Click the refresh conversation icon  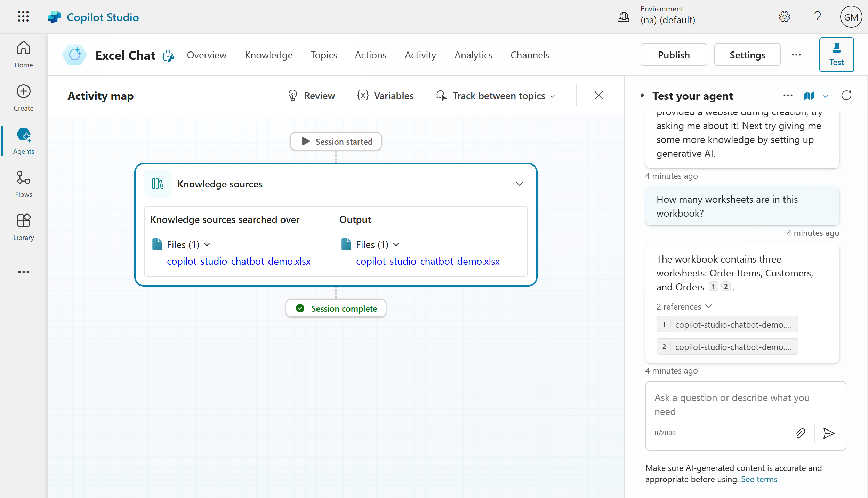tap(846, 96)
